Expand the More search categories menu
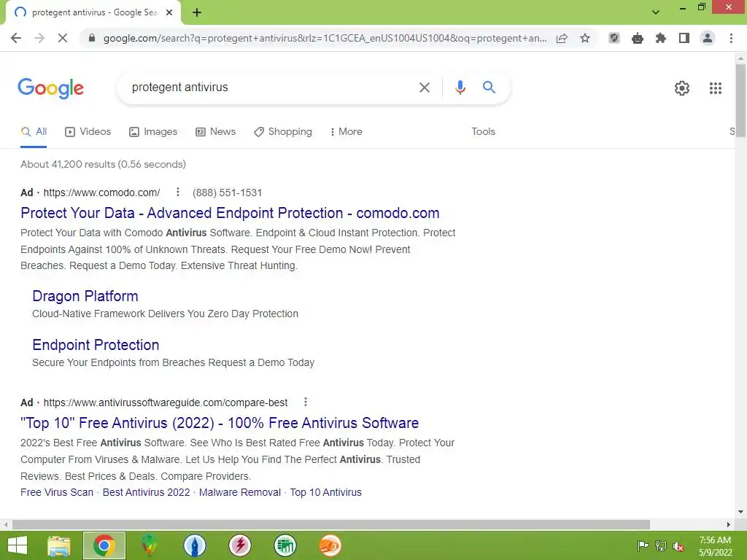 point(347,132)
